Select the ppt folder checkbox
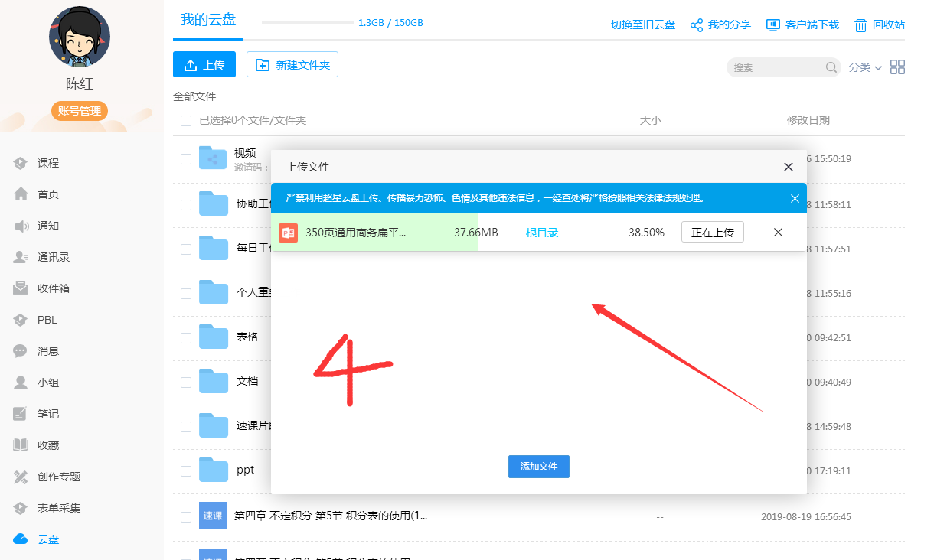The image size is (934, 560). coord(185,471)
